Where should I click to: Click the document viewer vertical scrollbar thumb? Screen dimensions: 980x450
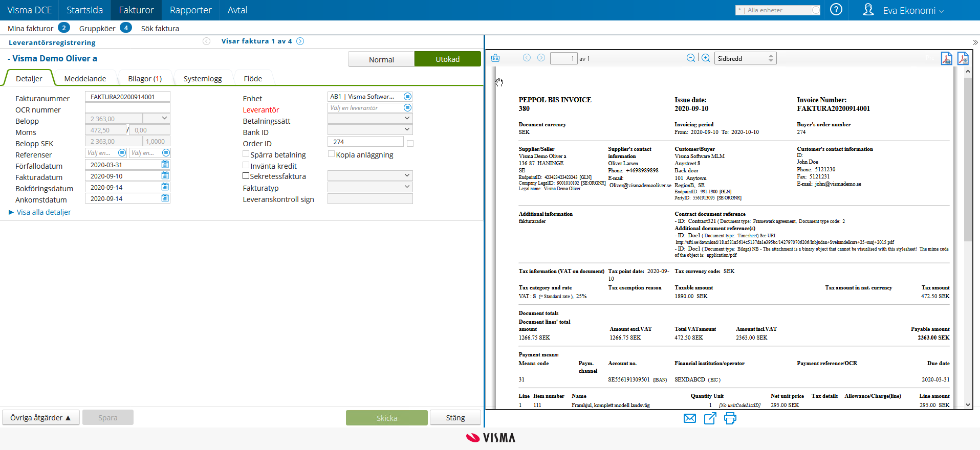click(968, 160)
